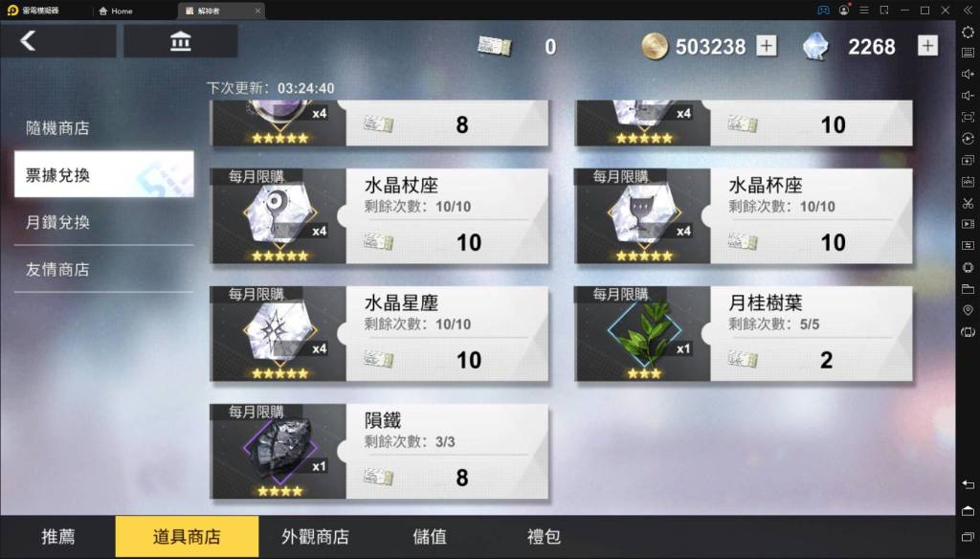This screenshot has width=980, height=559.
Task: Add more crystals with plus button
Action: (x=927, y=46)
